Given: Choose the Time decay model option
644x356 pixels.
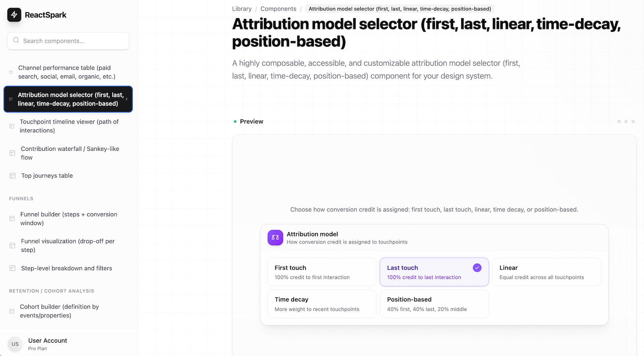Looking at the screenshot, I should click(x=322, y=304).
